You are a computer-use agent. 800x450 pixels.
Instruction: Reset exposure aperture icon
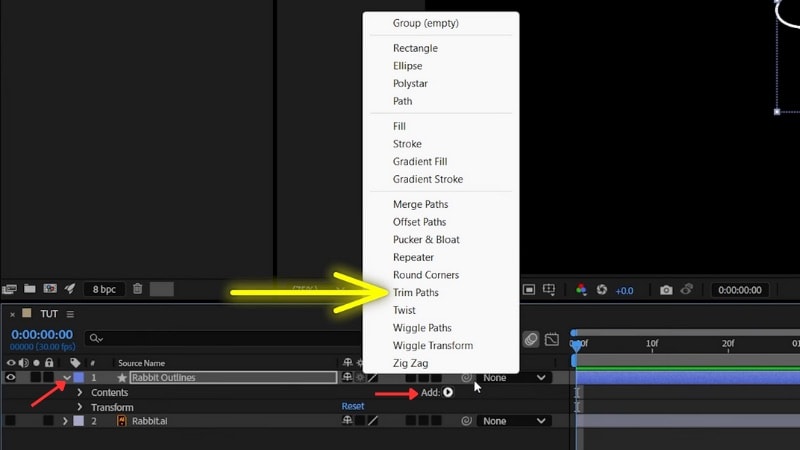(x=602, y=290)
